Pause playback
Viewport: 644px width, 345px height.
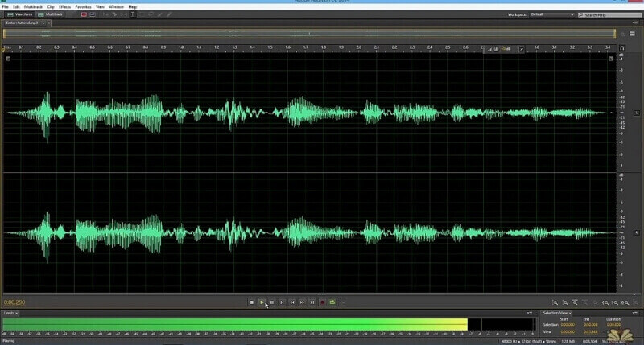[272, 302]
